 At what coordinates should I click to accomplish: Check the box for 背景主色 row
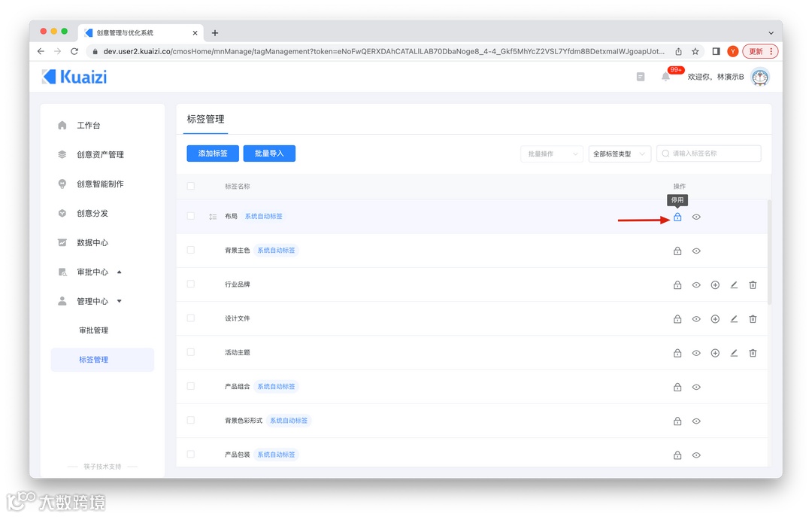click(x=190, y=250)
